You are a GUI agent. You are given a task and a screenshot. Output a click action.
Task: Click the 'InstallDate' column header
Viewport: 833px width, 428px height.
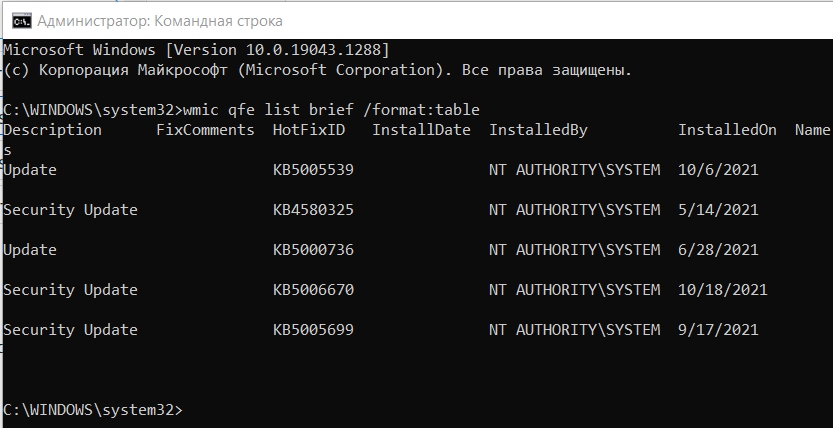421,130
